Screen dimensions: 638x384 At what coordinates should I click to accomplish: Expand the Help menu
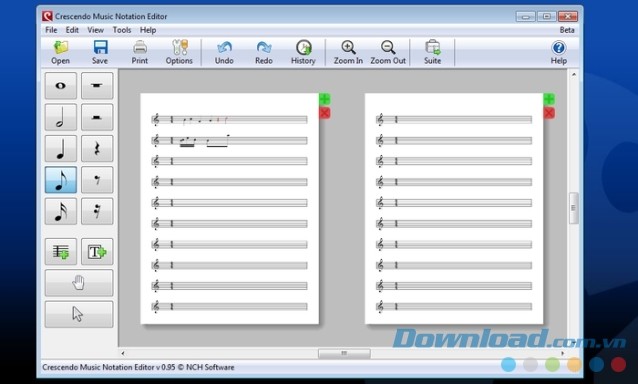point(148,30)
